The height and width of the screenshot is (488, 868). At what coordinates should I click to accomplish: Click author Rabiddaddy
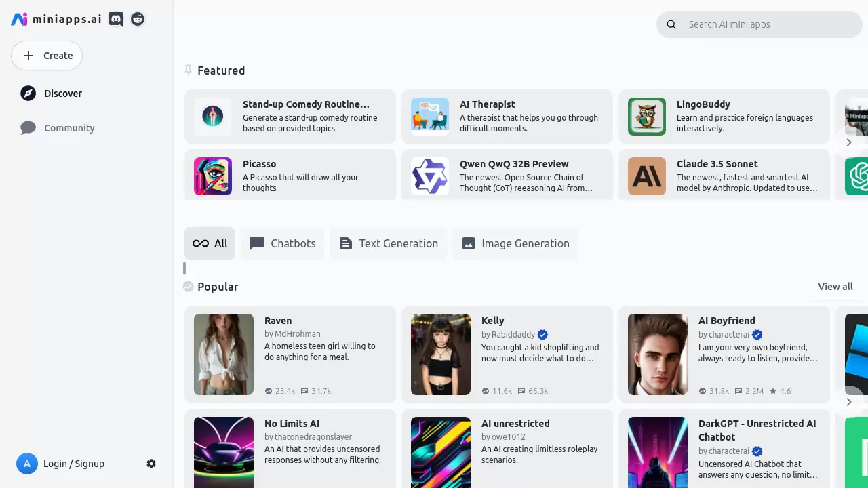[513, 335]
